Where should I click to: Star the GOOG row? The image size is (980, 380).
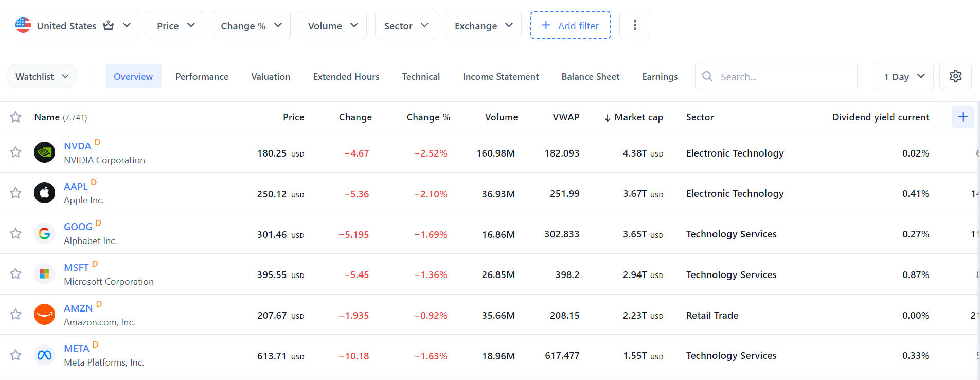pos(16,233)
